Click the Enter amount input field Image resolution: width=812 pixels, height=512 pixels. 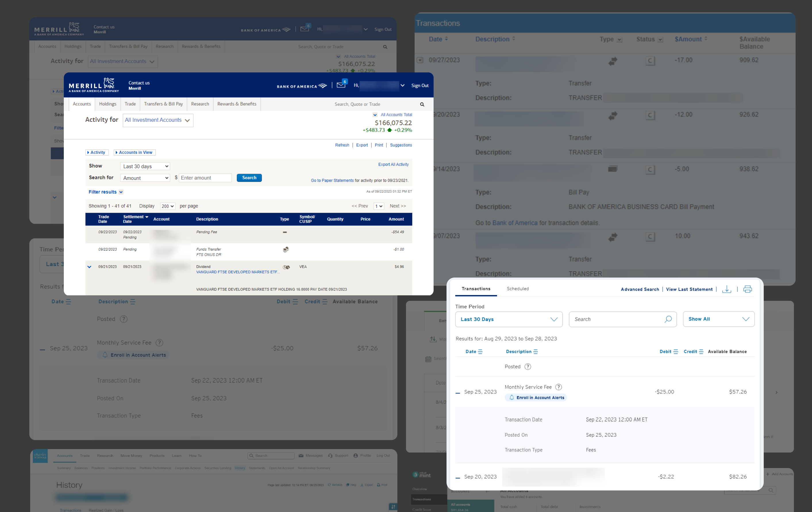pos(205,178)
